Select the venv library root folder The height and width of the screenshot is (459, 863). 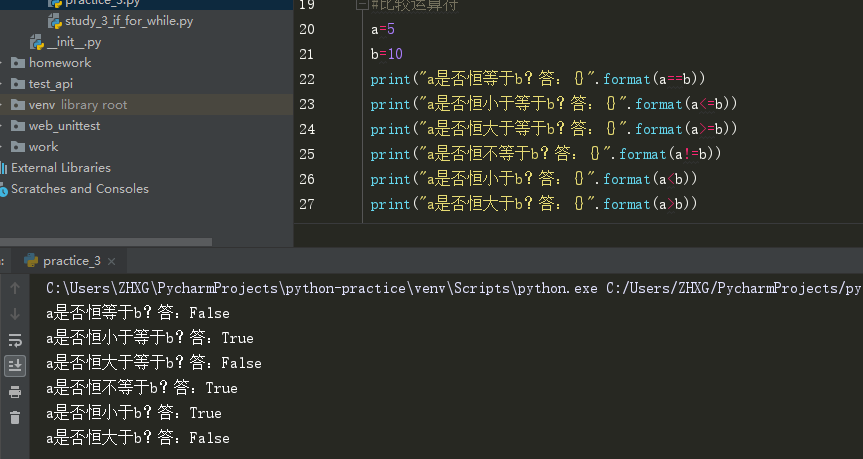click(78, 105)
